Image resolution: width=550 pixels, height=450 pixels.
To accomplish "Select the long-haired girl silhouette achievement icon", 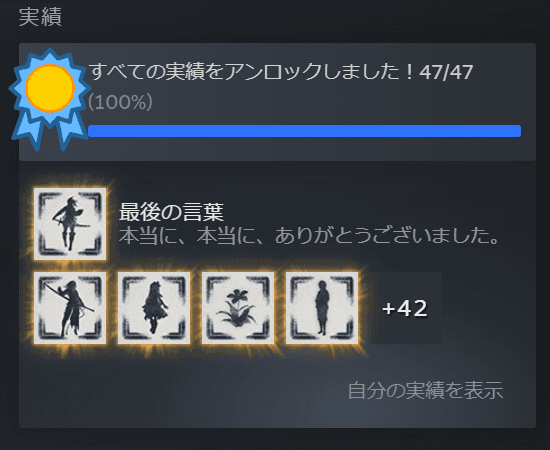I will 154,308.
